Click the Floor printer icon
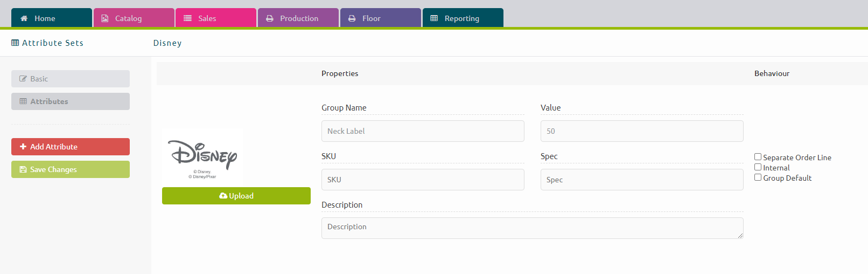868x274 pixels. [x=352, y=18]
